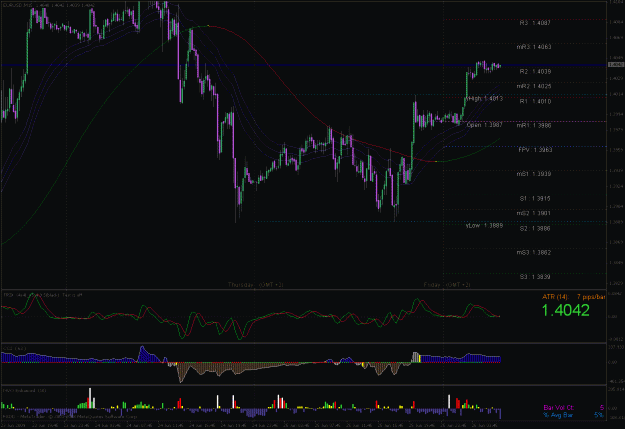625x429 pixels.
Task: Click the Thursday (GMT +2) day label
Action: pyautogui.click(x=256, y=285)
